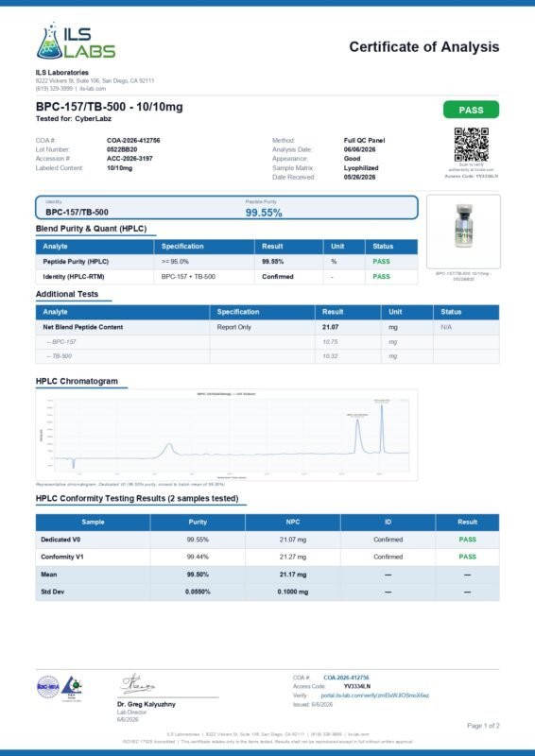Click the Identity (HPLC-RTM) row label
The height and width of the screenshot is (756, 535).
coord(74,277)
